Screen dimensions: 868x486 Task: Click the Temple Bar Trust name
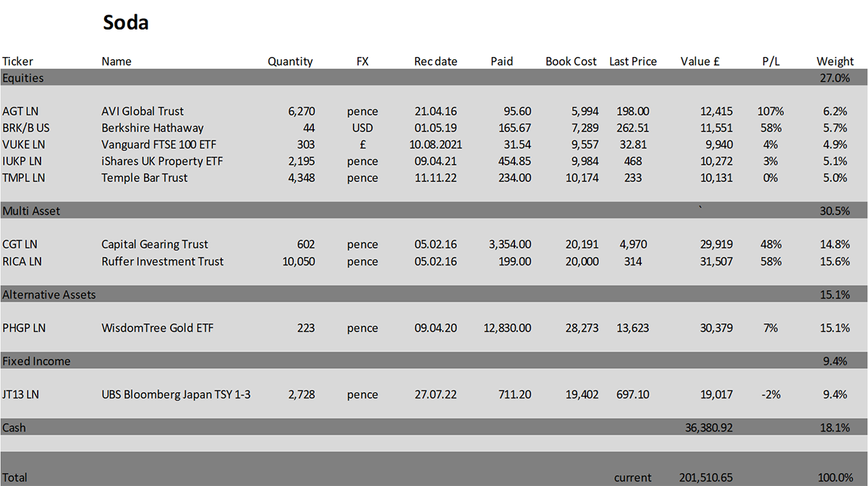(x=144, y=178)
